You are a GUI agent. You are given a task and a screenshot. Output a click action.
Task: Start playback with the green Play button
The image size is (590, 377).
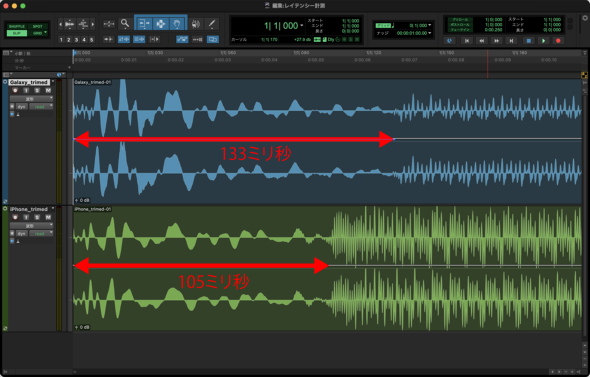(x=543, y=41)
